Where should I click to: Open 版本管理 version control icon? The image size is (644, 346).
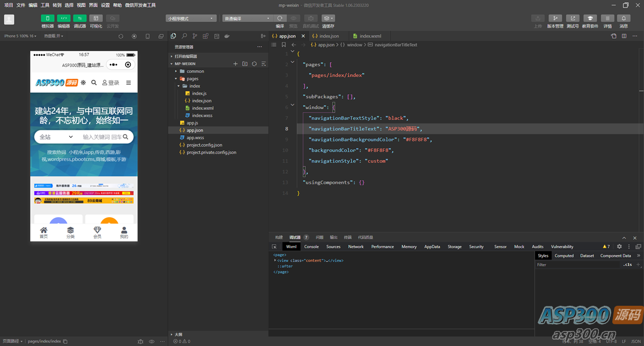click(555, 18)
